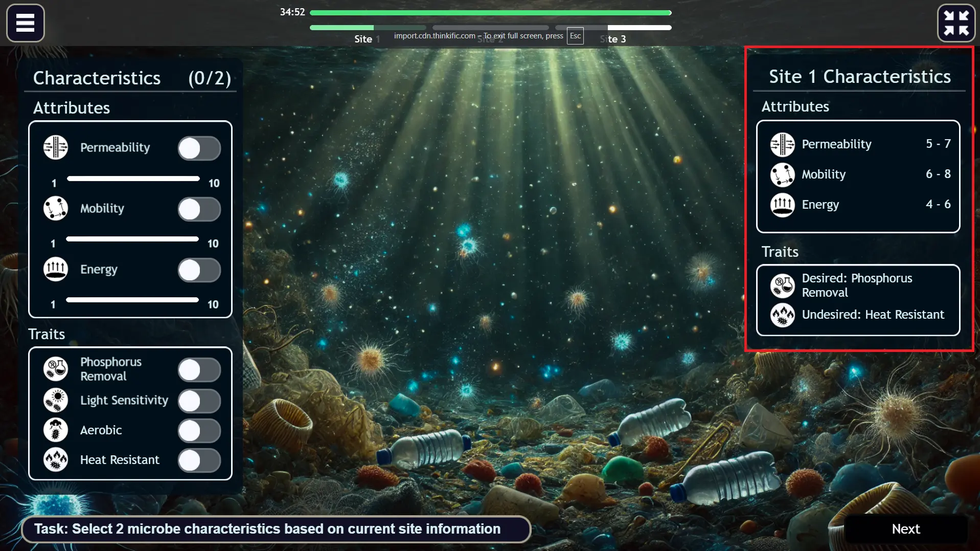Click 'Undesired: Heat Resistant' text

873,315
